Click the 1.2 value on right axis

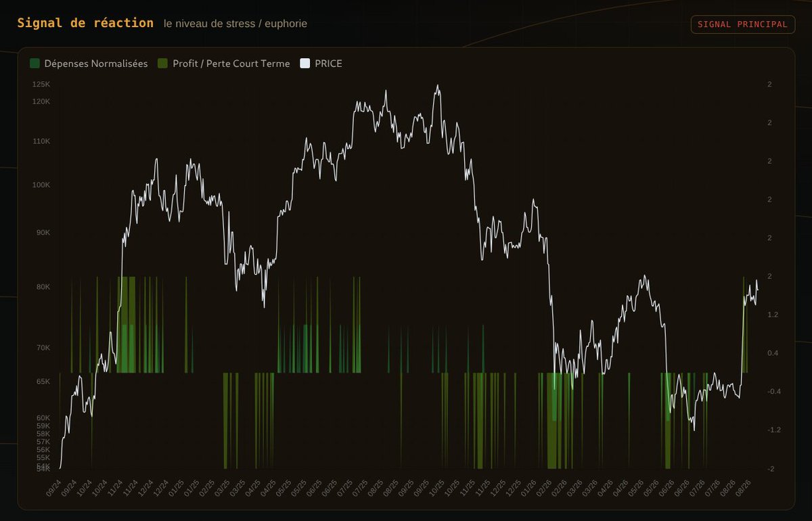tap(773, 315)
